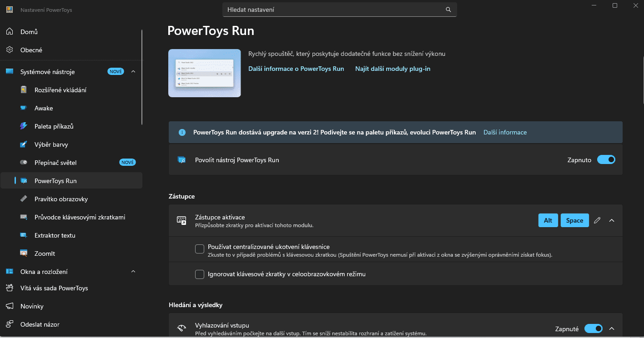Toggle off Povolit nástroj PowerToys Run switch
The width and height of the screenshot is (644, 338).
606,160
